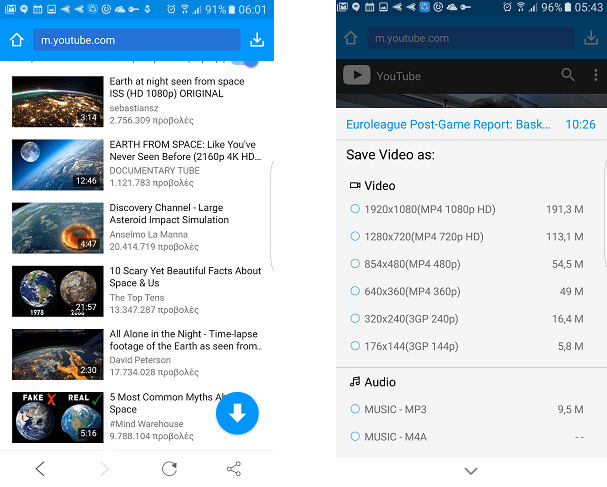Click channel name 'sebastiansz'
The height and width of the screenshot is (487, 607).
coord(134,108)
